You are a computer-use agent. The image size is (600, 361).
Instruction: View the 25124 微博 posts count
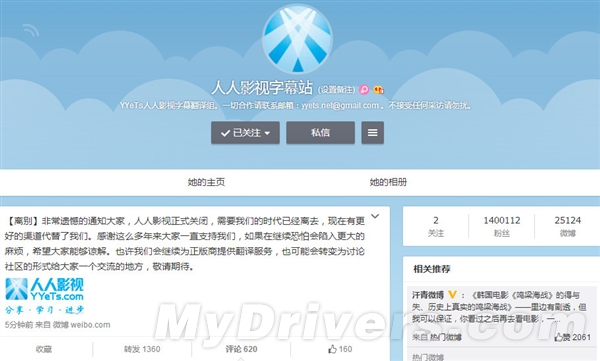click(x=567, y=226)
